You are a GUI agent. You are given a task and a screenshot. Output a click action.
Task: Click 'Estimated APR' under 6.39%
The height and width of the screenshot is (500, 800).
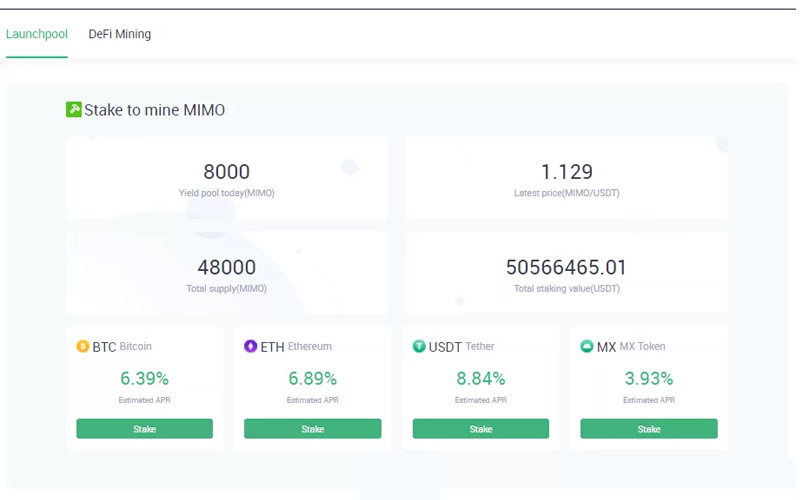(144, 400)
